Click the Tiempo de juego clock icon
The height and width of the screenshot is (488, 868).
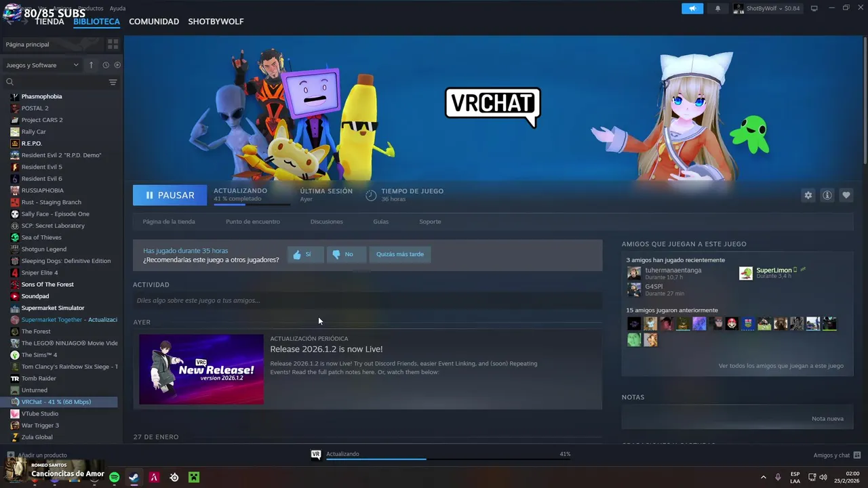click(x=371, y=195)
